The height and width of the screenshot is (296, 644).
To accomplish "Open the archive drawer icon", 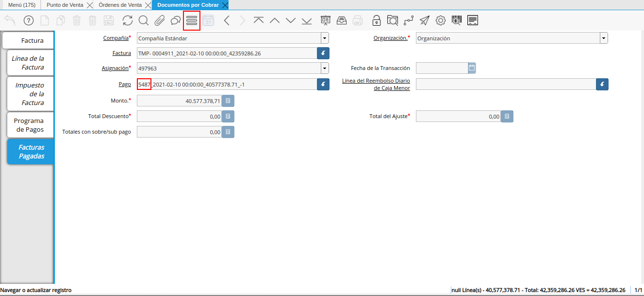I will pos(342,20).
